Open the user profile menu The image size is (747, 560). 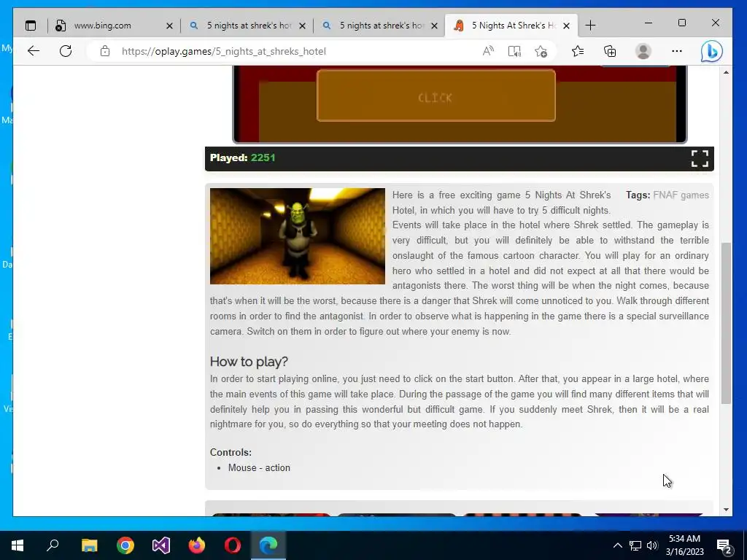point(643,51)
